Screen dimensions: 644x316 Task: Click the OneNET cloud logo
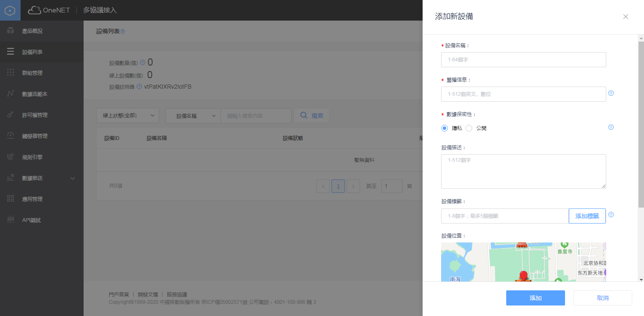click(x=49, y=10)
